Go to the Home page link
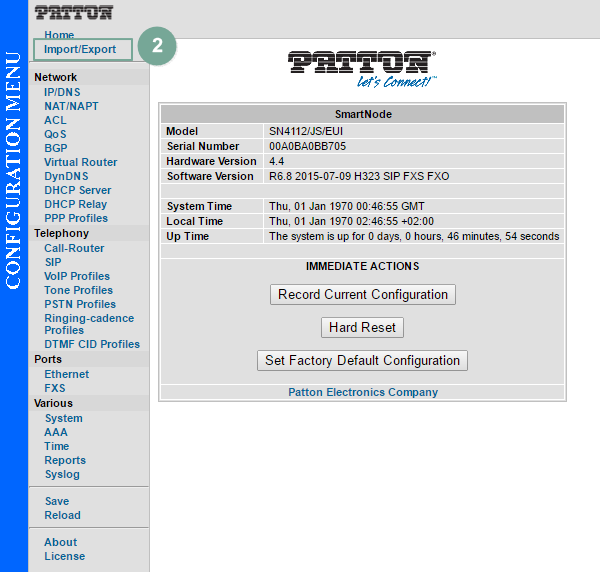The height and width of the screenshot is (572, 600). pos(59,35)
